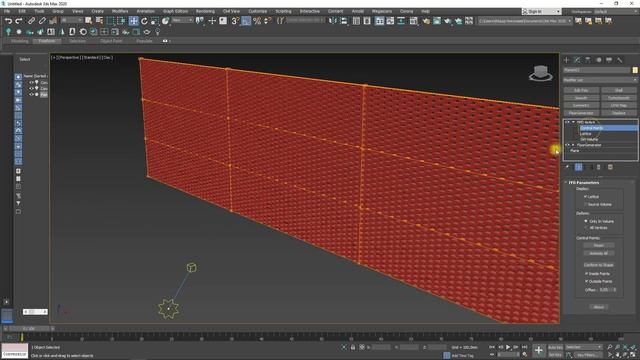
Task: Open the Create tab in command panel
Action: [567, 60]
